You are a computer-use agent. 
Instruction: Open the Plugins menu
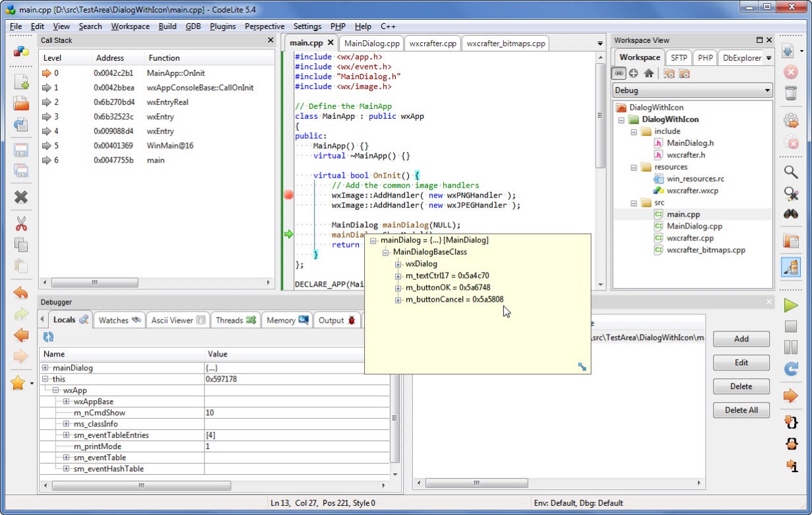tap(222, 26)
